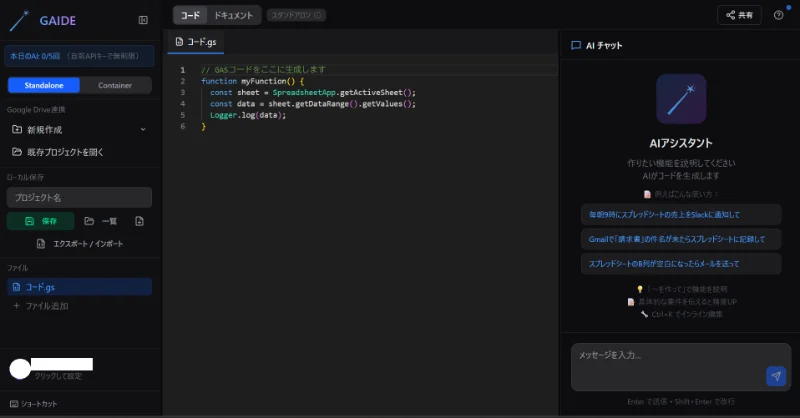This screenshot has width=800, height=418.
Task: Click the help question mark icon
Action: 778,15
